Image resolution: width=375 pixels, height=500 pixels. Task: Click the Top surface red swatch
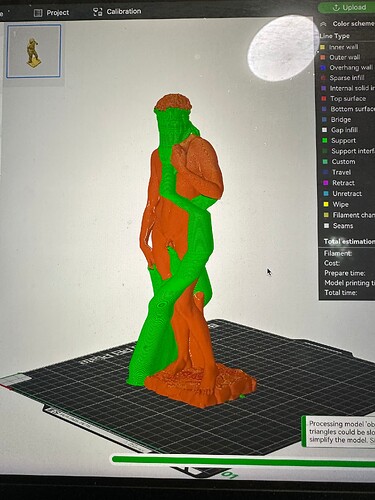click(x=324, y=99)
